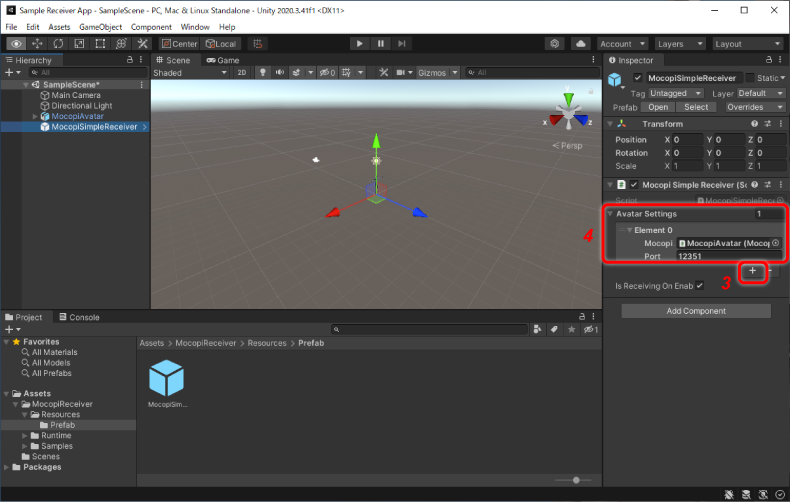Adjust the project icon size slider
This screenshot has height=502, width=790.
575,481
